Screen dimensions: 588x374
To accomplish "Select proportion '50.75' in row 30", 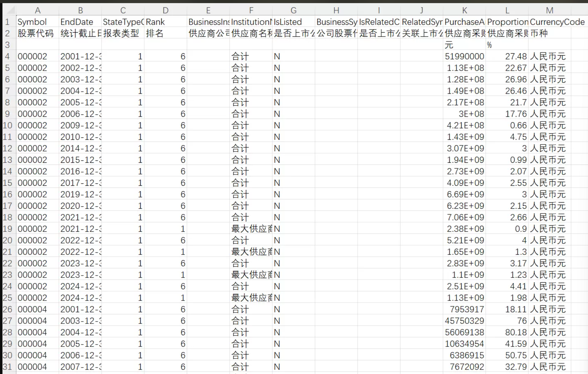I will (x=507, y=355).
